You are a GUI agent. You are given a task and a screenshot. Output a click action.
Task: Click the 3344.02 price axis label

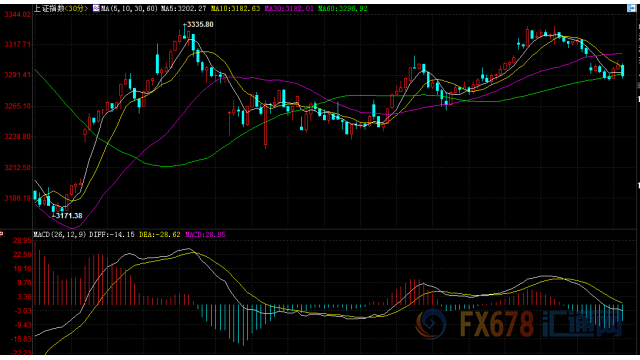[17, 15]
